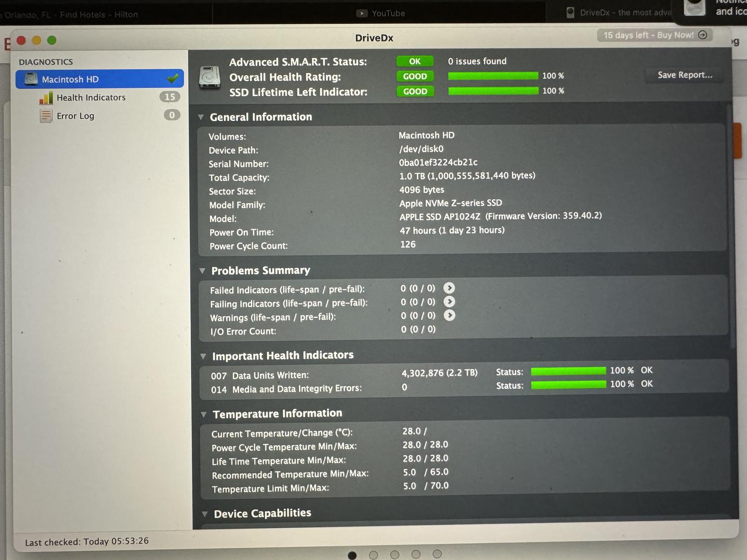The height and width of the screenshot is (560, 747).
Task: Switch to the DriveDx browser tab
Action: 610,12
